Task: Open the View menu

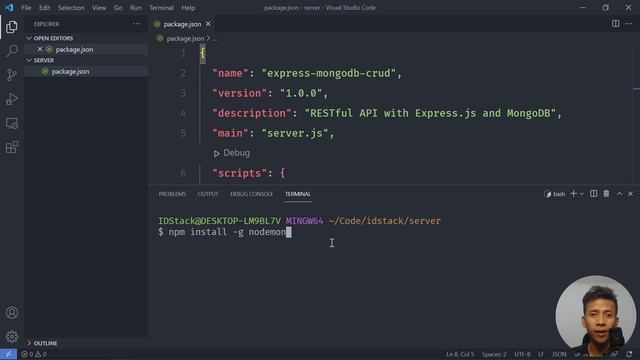Action: pyautogui.click(x=99, y=8)
